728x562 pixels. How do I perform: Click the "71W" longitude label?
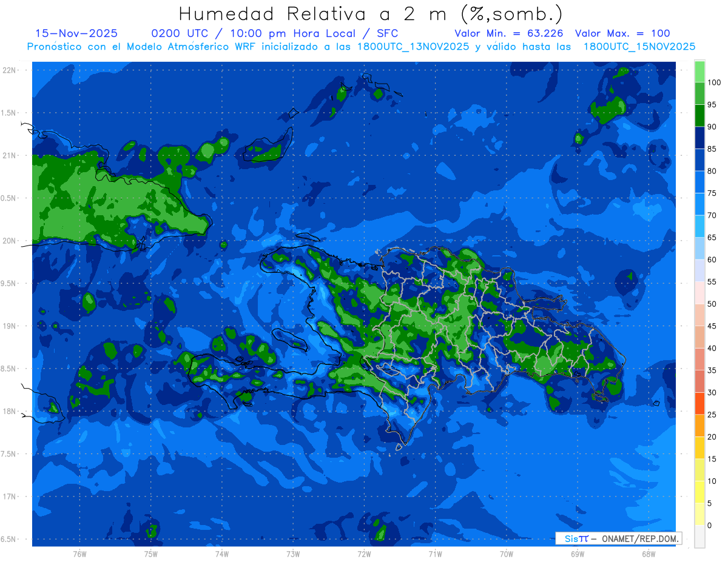point(435,554)
